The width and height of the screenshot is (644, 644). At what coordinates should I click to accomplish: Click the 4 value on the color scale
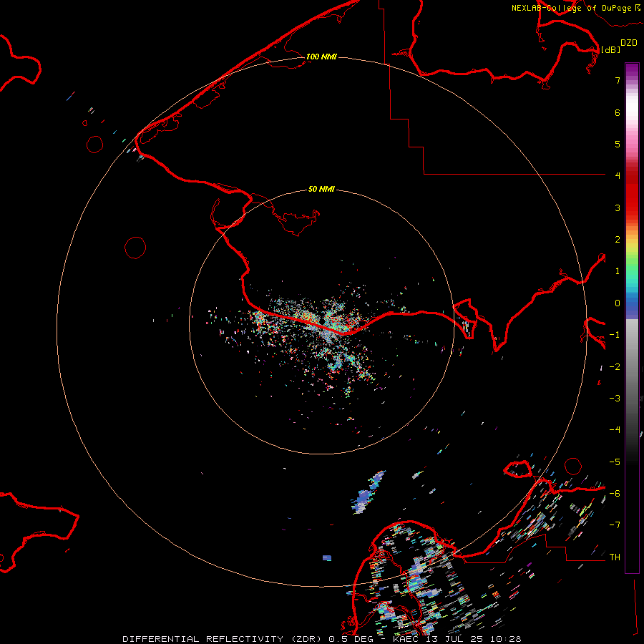(618, 176)
